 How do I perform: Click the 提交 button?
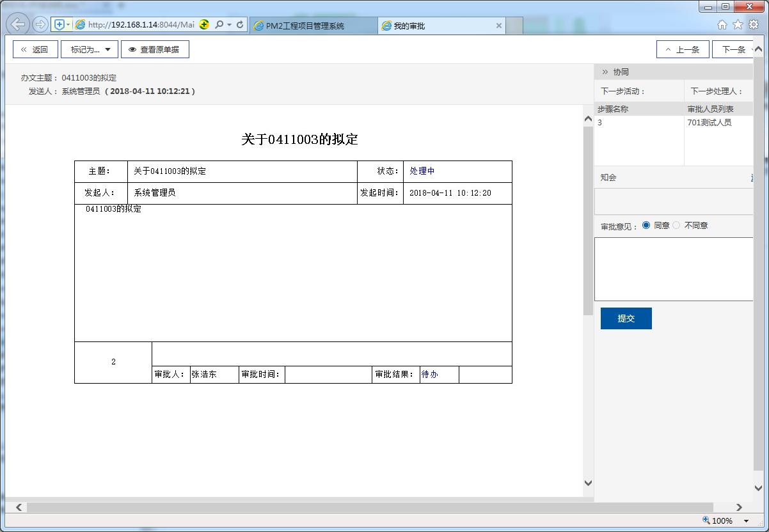[x=626, y=318]
